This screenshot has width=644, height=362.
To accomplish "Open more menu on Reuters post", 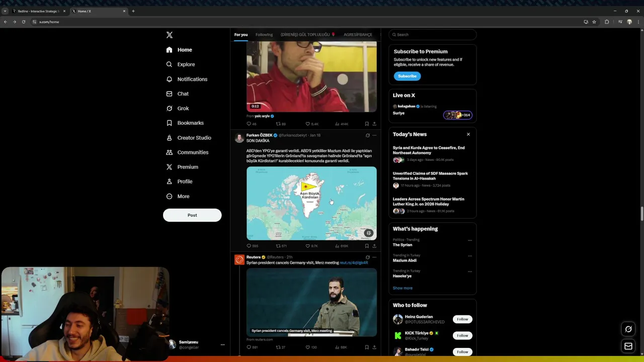I will 374,257.
